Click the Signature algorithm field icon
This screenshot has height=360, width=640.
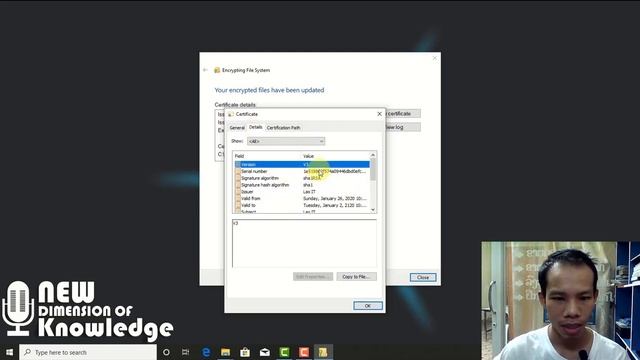238,178
